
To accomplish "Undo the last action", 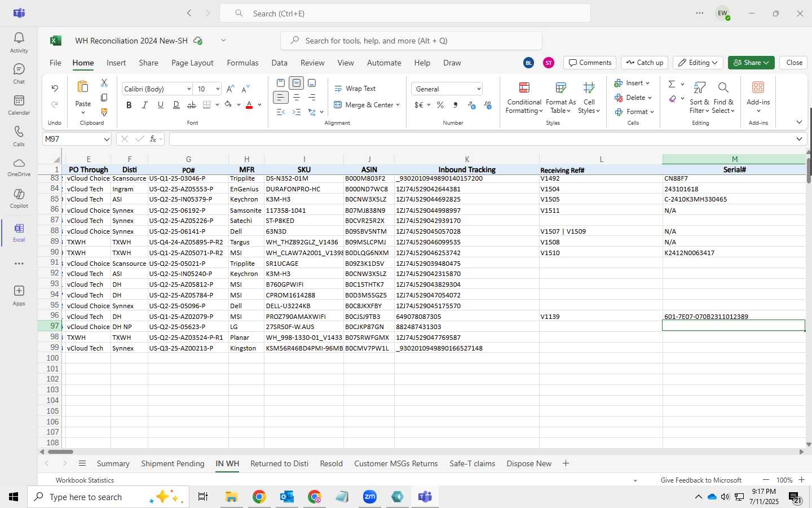I will pyautogui.click(x=55, y=88).
